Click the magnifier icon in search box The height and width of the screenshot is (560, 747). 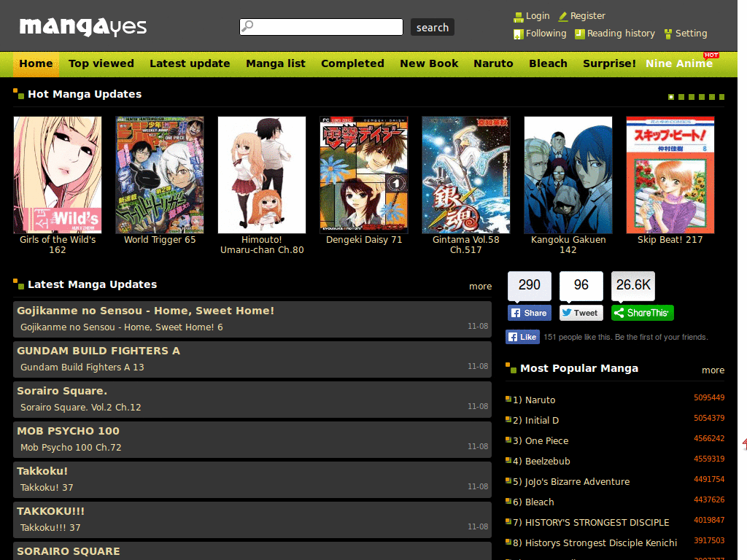point(247,26)
